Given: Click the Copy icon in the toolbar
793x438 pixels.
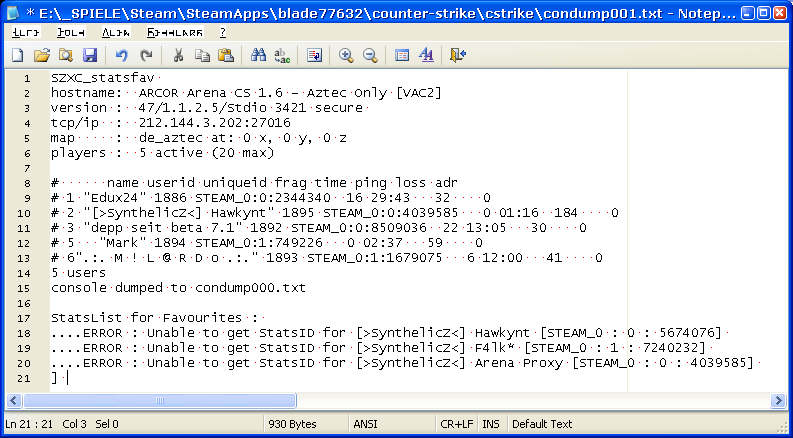Looking at the screenshot, I should click(202, 55).
